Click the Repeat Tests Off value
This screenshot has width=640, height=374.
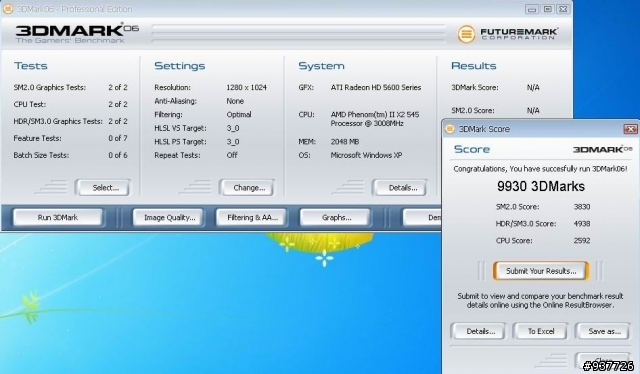(x=232, y=155)
